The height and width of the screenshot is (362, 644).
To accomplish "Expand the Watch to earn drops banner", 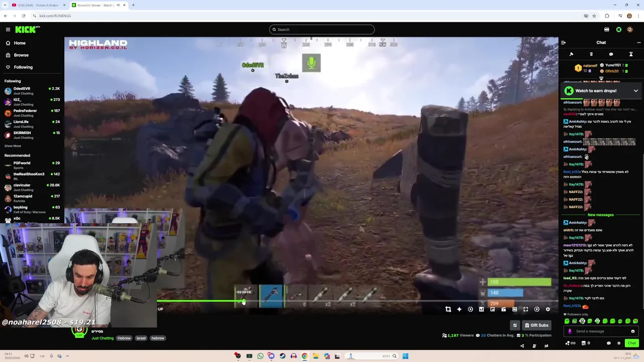I will click(x=636, y=91).
